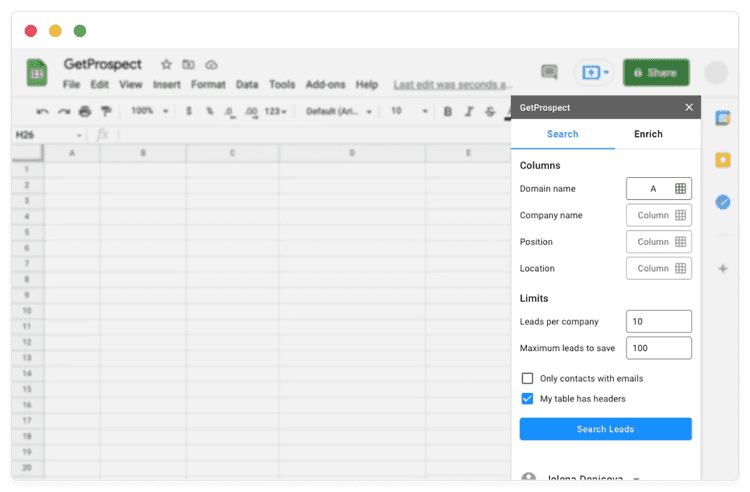Open the Insert menu

166,85
